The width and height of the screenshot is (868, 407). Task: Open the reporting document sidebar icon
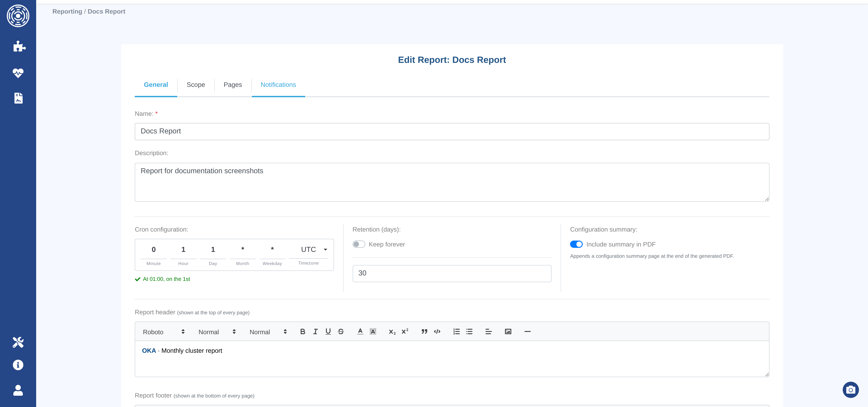19,98
